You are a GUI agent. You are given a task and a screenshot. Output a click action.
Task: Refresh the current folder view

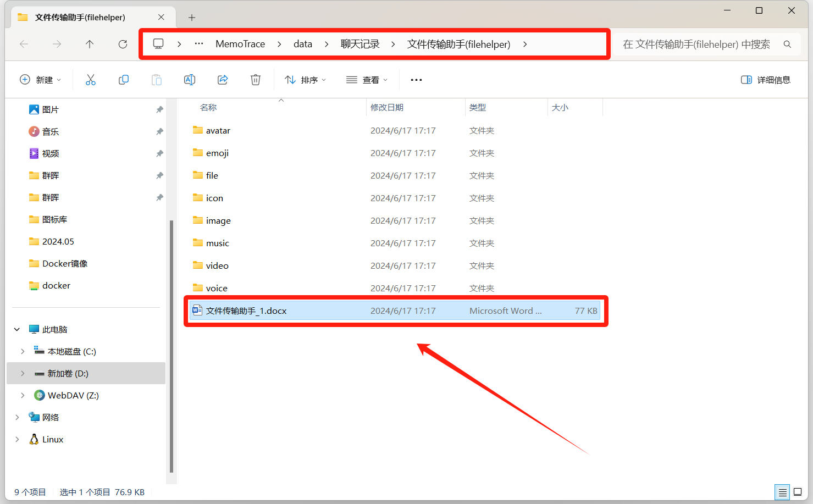click(x=123, y=44)
